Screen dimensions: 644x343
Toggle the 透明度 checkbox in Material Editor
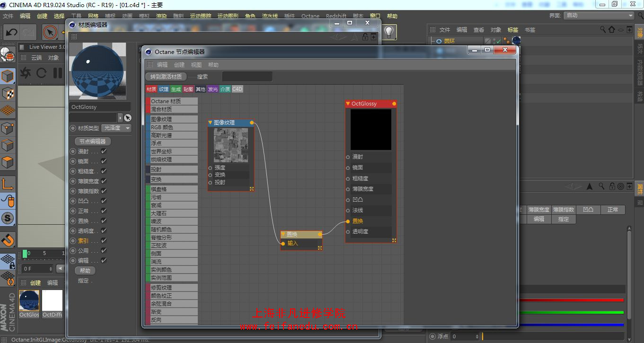[x=104, y=231]
